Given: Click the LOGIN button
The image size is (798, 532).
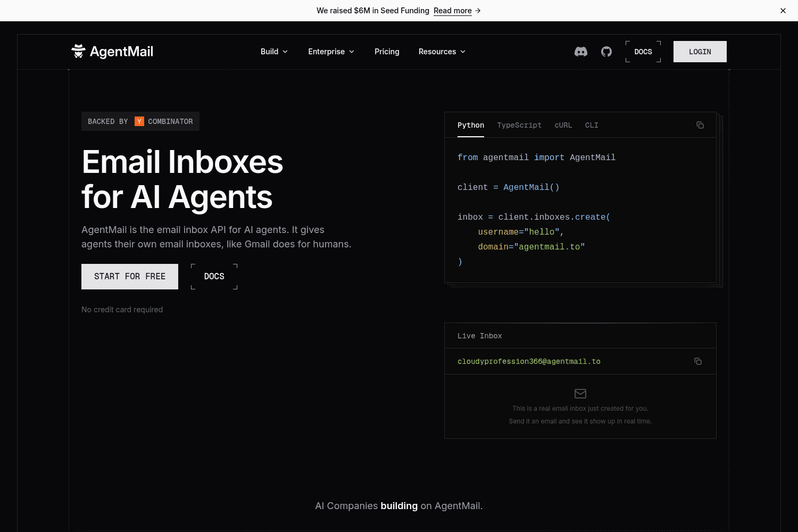Looking at the screenshot, I should point(700,52).
